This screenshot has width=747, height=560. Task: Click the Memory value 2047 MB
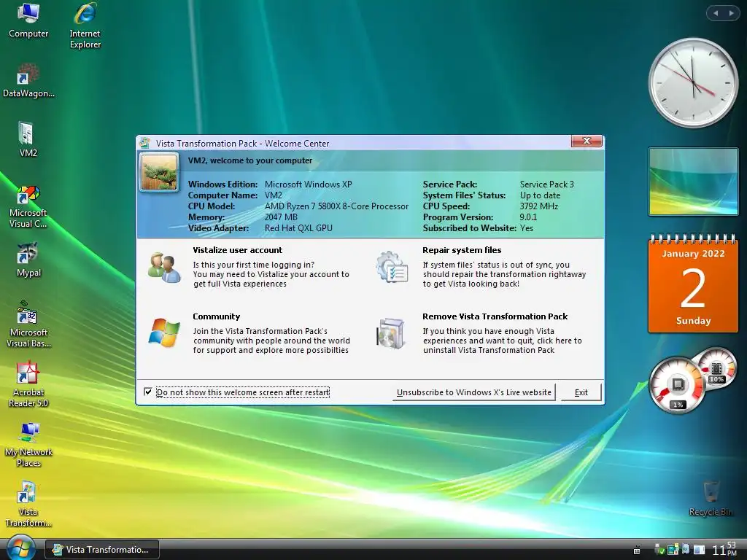click(x=281, y=217)
